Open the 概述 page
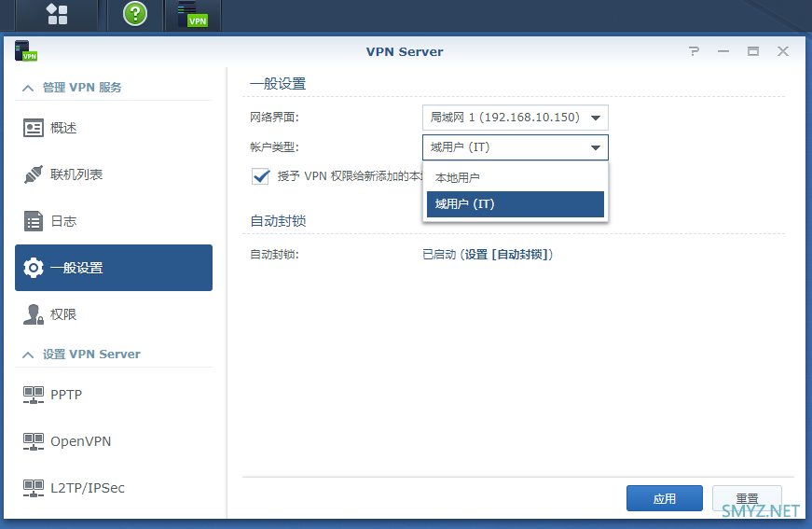The image size is (812, 529). pos(114,128)
